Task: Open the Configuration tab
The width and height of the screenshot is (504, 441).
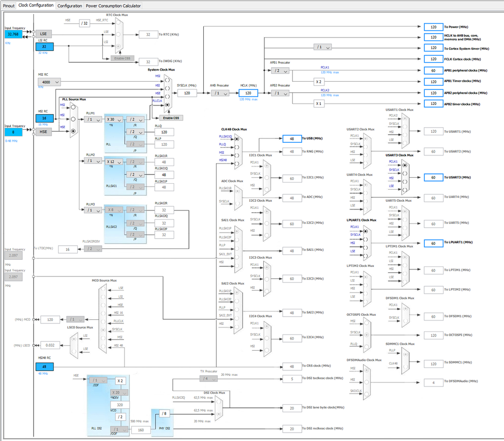Action: coord(70,6)
